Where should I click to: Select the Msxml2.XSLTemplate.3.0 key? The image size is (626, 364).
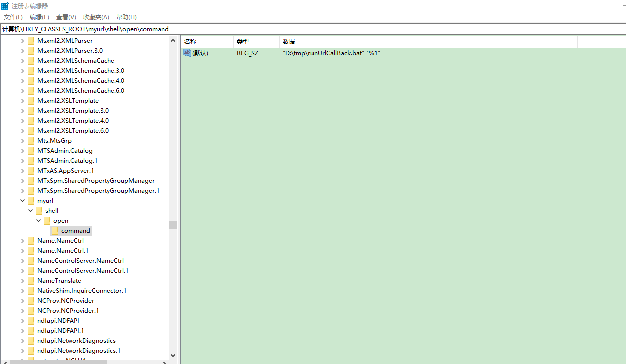tap(73, 110)
